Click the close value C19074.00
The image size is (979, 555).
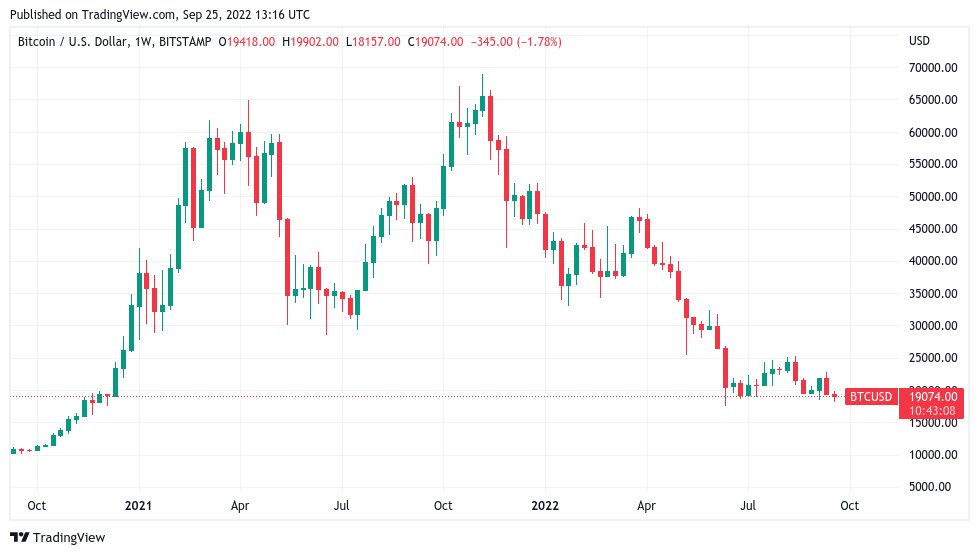coord(436,42)
